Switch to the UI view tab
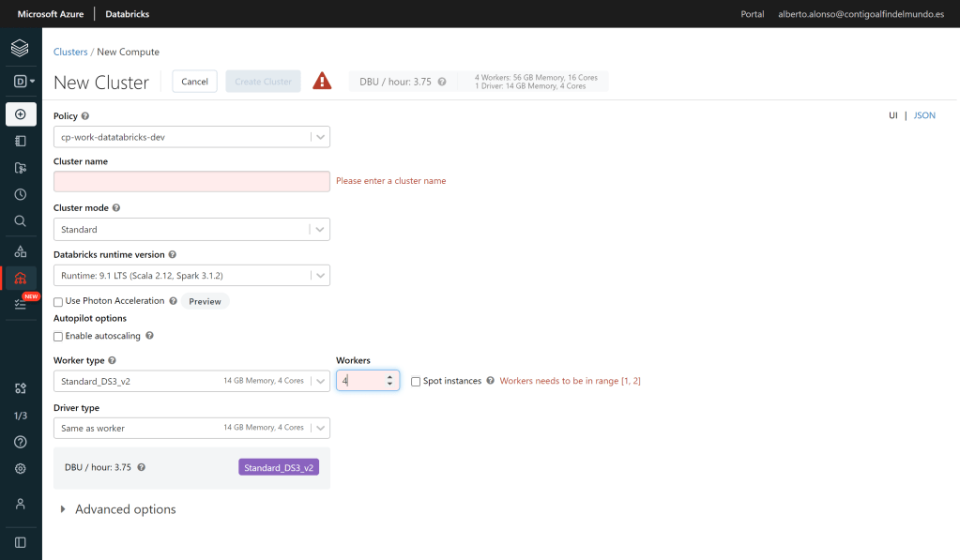The height and width of the screenshot is (560, 960). pyautogui.click(x=893, y=115)
